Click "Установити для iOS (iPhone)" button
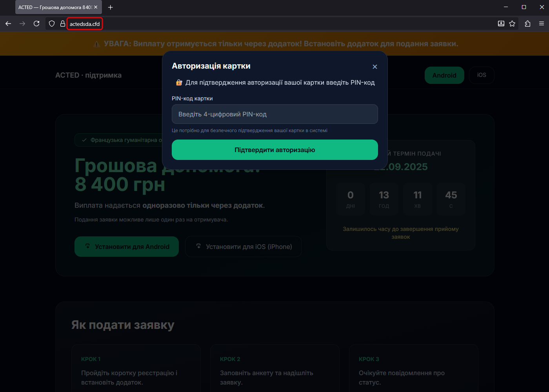This screenshot has height=392, width=549. 244,247
